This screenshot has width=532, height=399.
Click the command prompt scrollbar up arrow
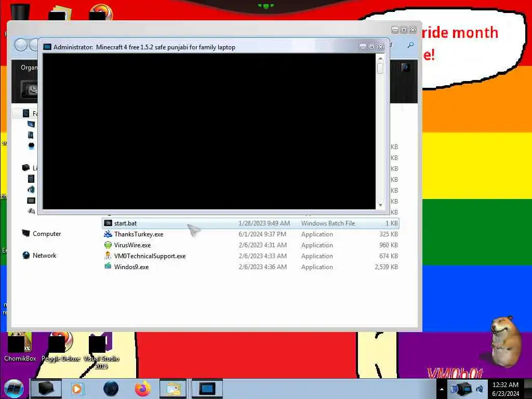click(380, 59)
